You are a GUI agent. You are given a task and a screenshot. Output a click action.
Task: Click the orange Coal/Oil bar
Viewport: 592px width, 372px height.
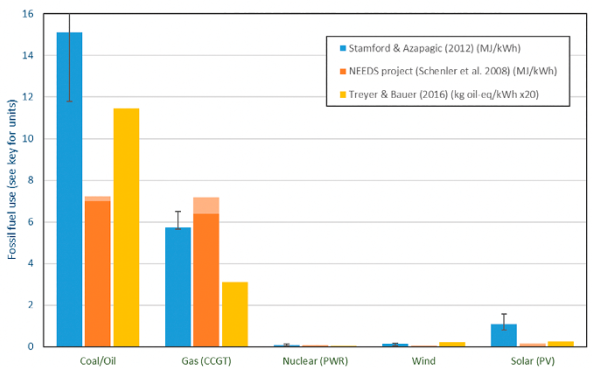[x=98, y=272]
